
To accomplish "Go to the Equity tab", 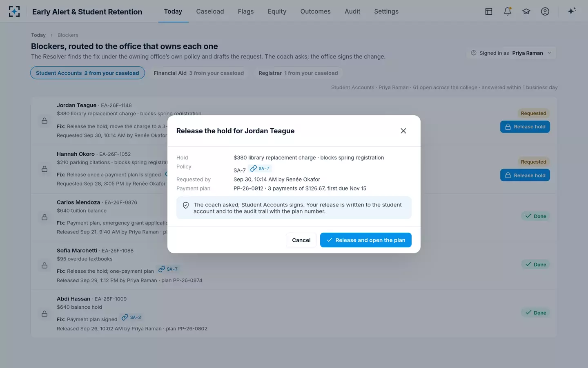I will pos(277,11).
